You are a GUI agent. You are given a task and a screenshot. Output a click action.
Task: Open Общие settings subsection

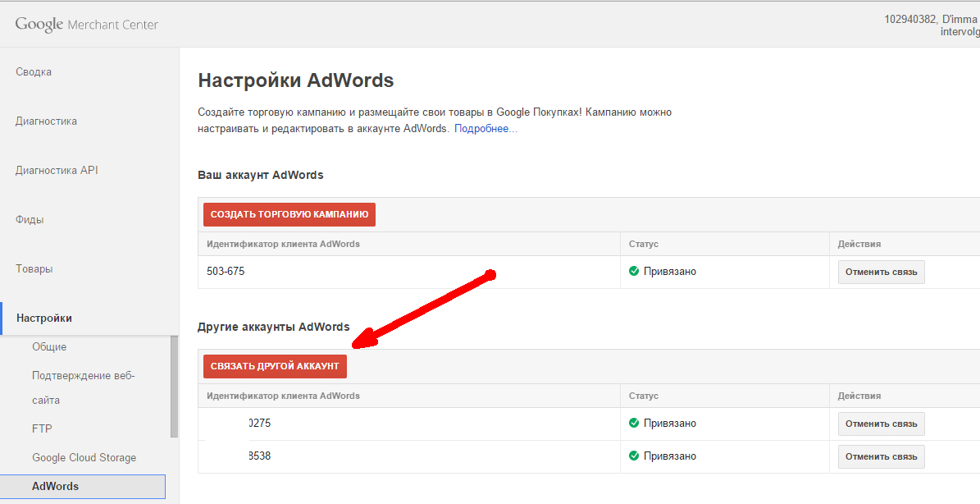49,347
